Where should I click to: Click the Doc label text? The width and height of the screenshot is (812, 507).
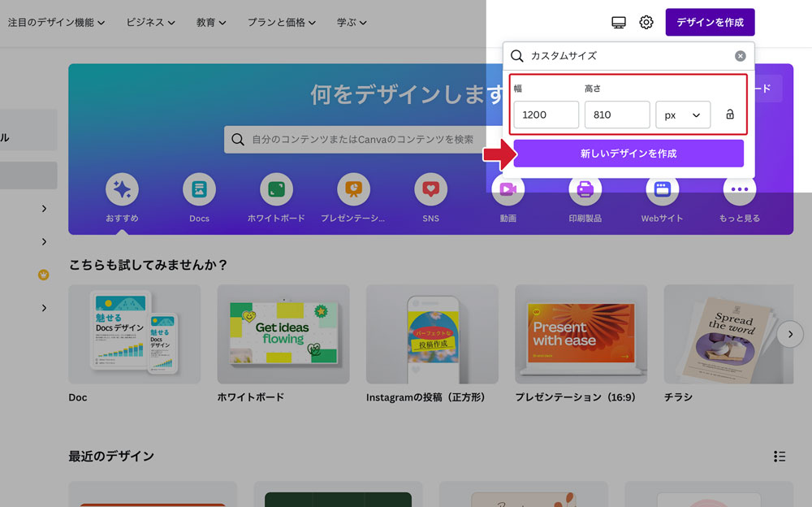pos(78,397)
